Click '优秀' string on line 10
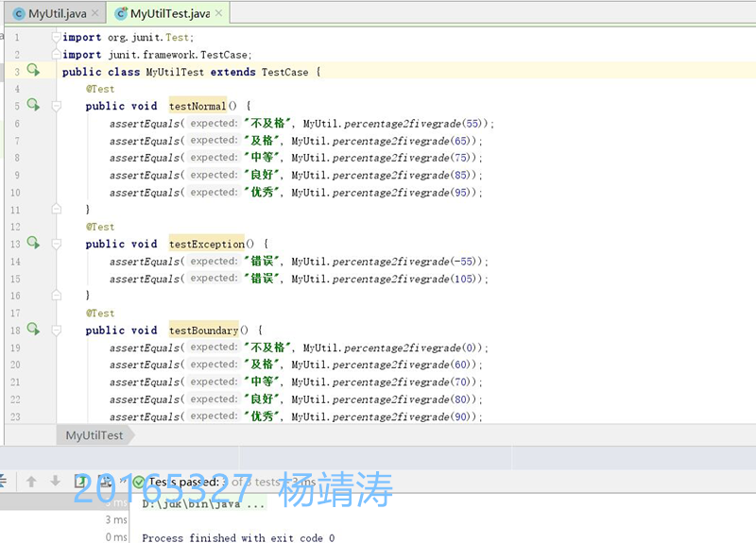756x543 pixels. [262, 193]
